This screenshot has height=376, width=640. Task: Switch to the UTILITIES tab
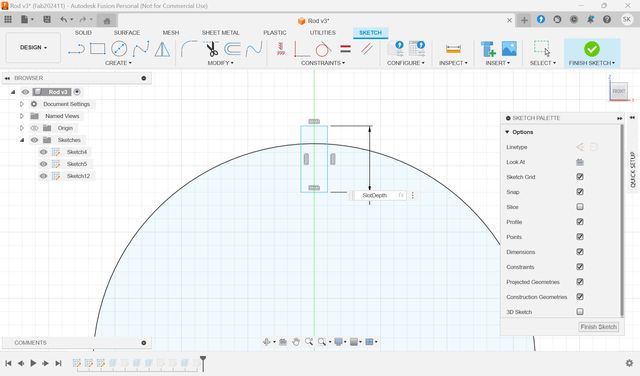tap(322, 33)
